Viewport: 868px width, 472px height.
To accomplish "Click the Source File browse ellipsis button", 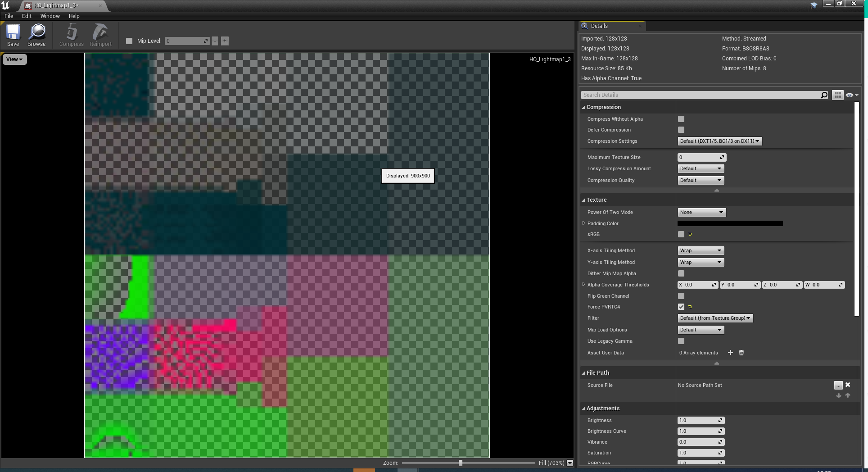I will 838,385.
